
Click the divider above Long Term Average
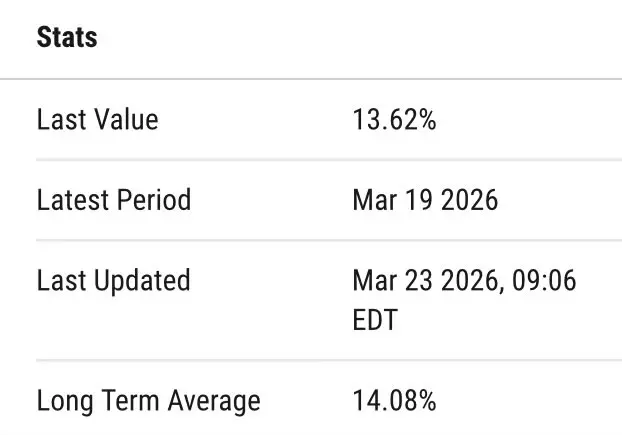329,360
